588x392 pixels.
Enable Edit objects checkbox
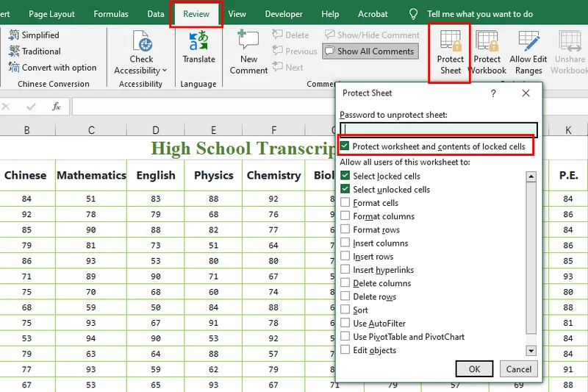point(345,349)
